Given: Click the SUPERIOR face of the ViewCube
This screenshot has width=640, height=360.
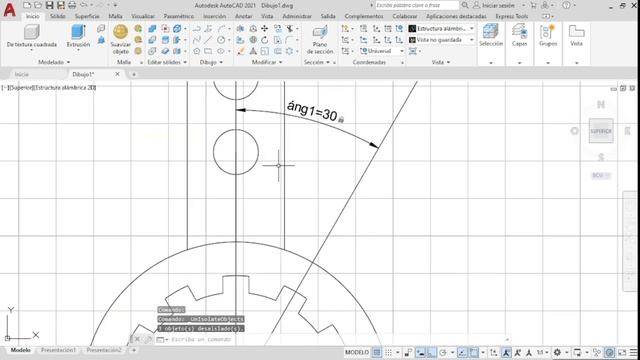Looking at the screenshot, I should coord(601,131).
